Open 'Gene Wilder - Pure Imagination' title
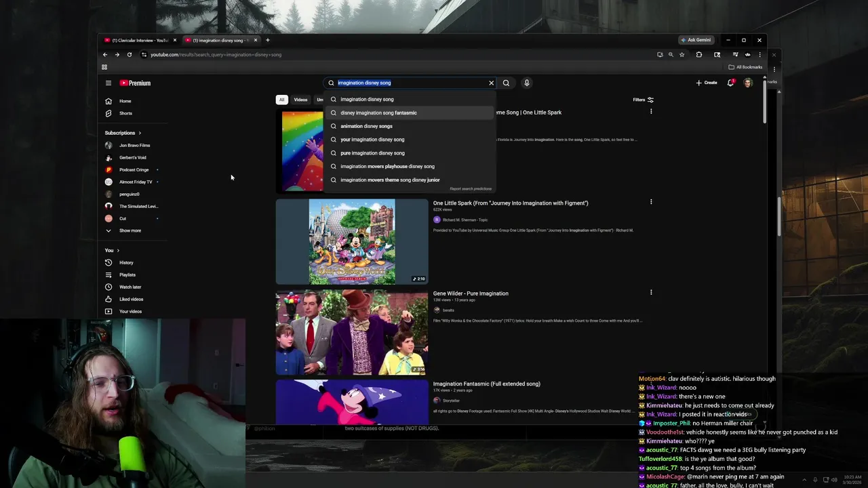The width and height of the screenshot is (868, 488). (x=471, y=293)
